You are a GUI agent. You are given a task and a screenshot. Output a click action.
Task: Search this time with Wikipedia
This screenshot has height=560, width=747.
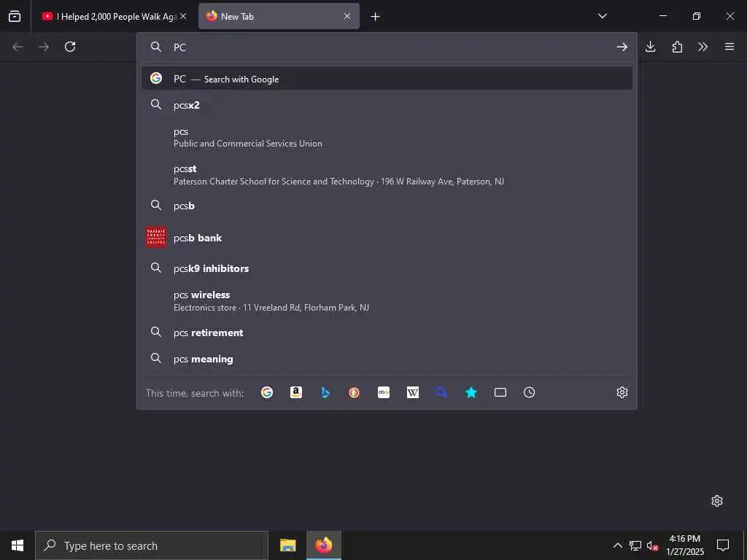(x=413, y=392)
